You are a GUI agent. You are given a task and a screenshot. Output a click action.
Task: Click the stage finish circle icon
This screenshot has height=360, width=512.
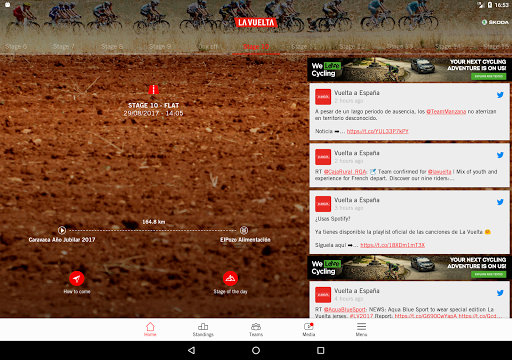point(244,230)
